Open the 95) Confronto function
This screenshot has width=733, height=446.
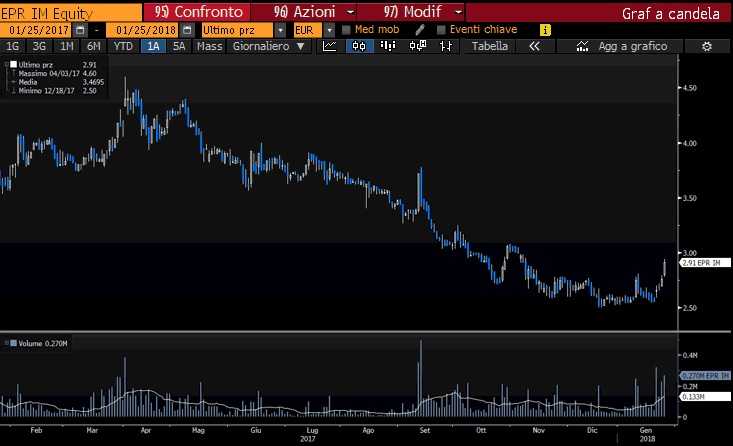(x=199, y=12)
